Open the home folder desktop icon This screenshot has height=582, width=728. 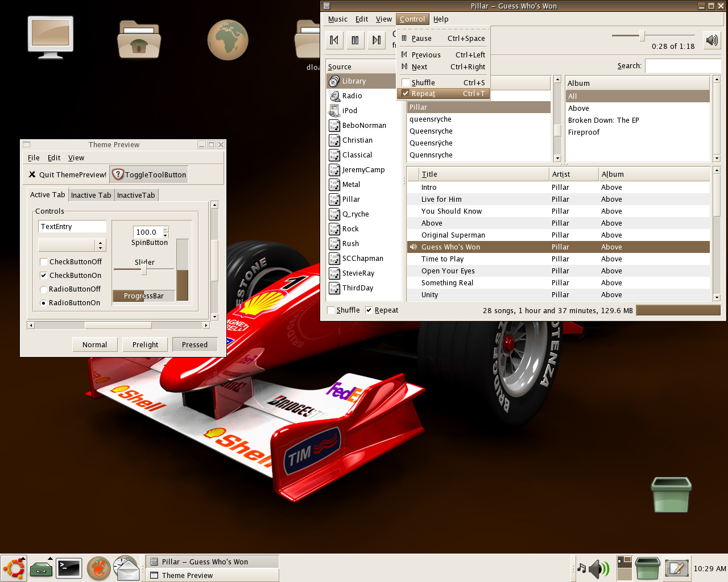click(x=139, y=39)
